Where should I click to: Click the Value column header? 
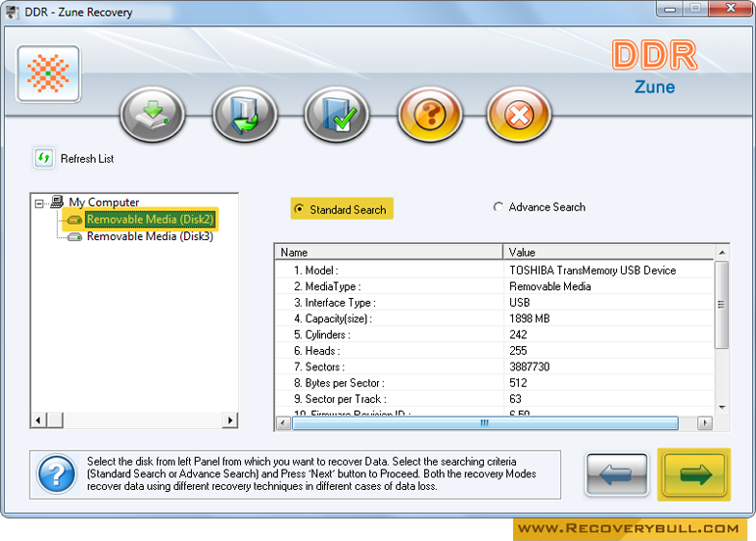click(x=609, y=253)
